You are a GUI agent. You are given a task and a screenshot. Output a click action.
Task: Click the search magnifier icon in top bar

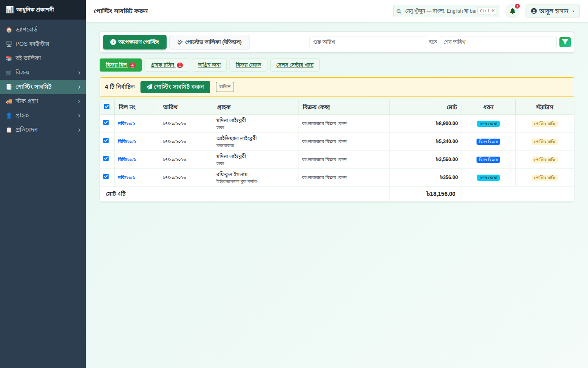[x=399, y=11]
